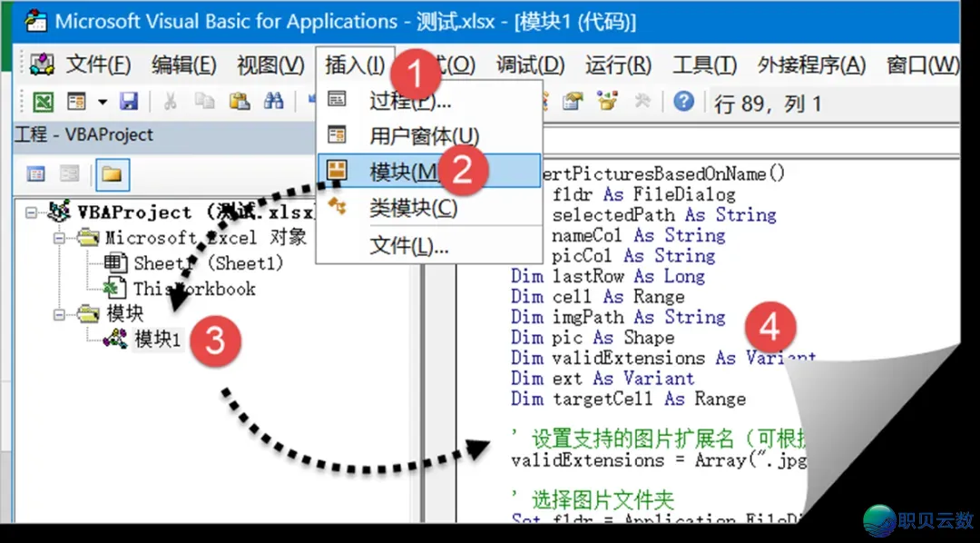Click the Insert UserForm toolbar icon
The image size is (980, 543).
77,102
